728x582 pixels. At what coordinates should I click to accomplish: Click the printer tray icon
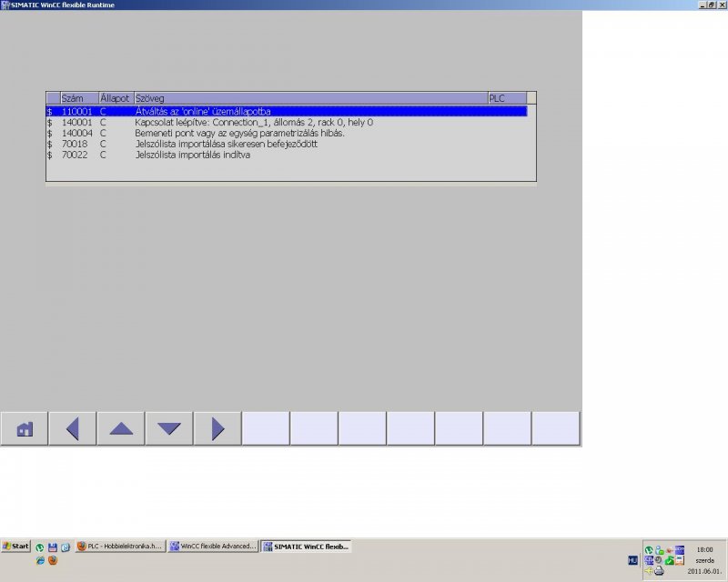[659, 571]
